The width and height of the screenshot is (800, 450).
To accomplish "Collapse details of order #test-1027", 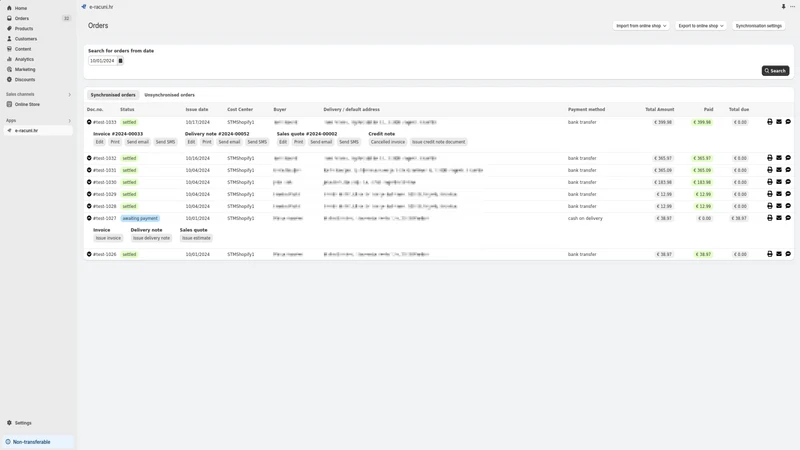I will point(89,218).
